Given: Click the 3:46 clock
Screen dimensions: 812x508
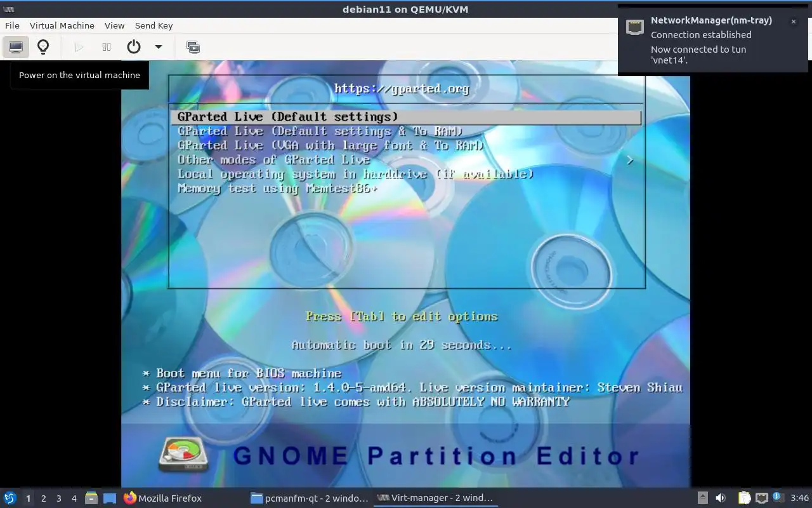Looking at the screenshot, I should point(799,498).
